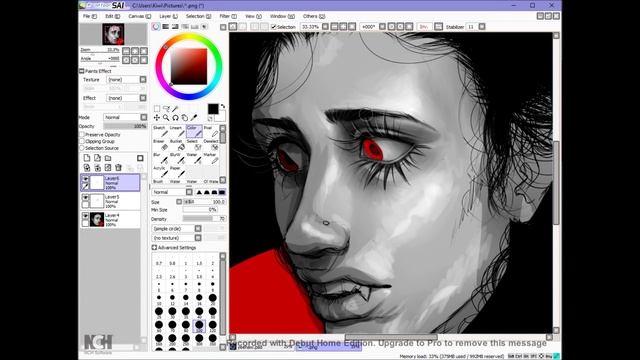Select the Marker tool
640x360 pixels.
click(211, 158)
